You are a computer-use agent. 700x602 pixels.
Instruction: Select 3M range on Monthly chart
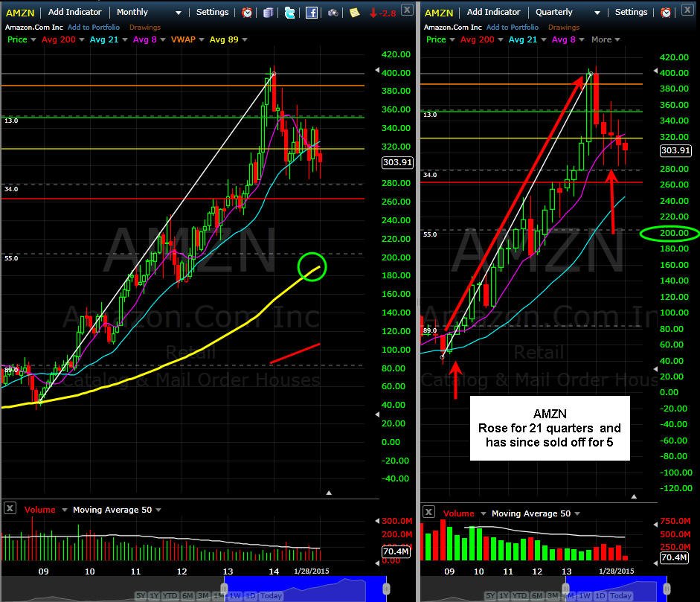pyautogui.click(x=203, y=596)
